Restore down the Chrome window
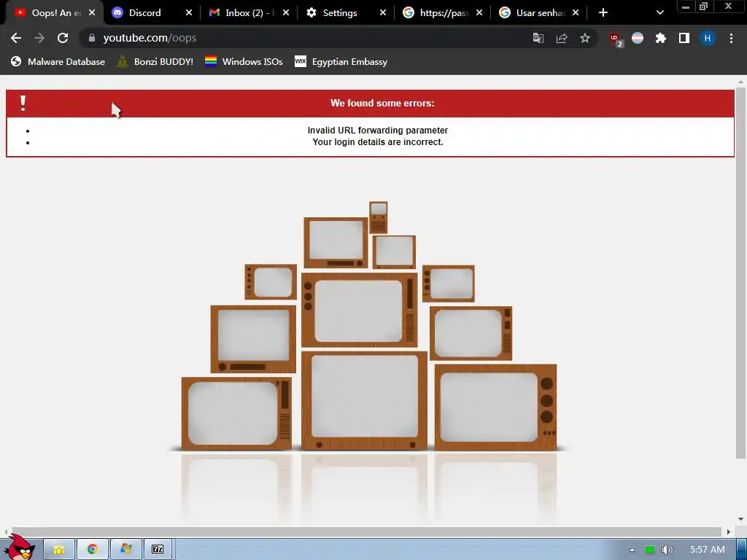This screenshot has width=747, height=560. click(703, 7)
